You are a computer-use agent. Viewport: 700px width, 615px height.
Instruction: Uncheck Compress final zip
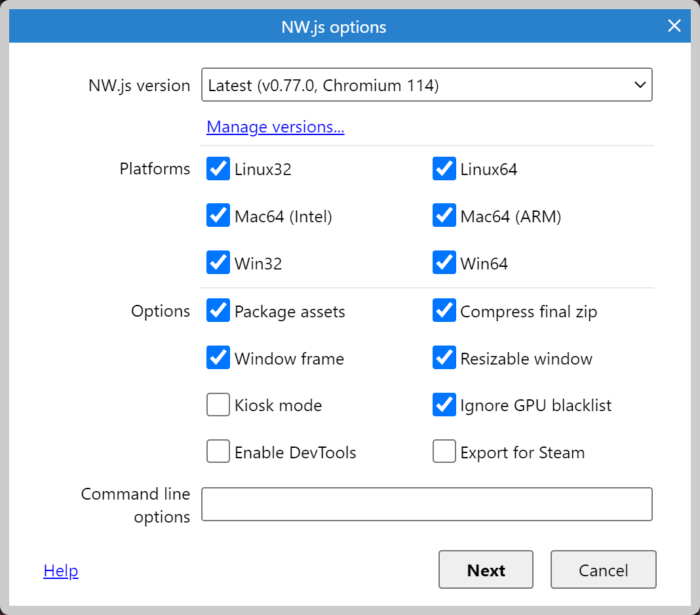[444, 311]
